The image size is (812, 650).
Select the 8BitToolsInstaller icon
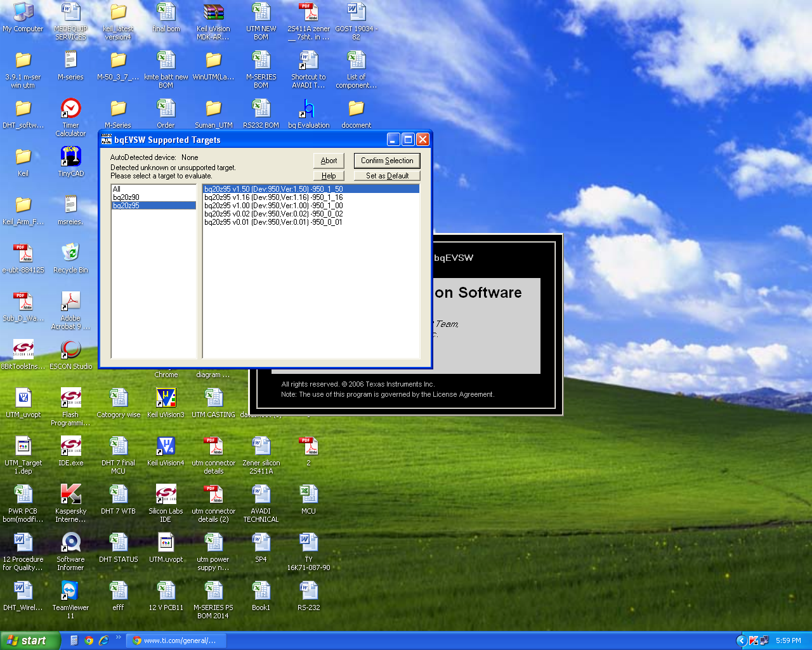(23, 355)
